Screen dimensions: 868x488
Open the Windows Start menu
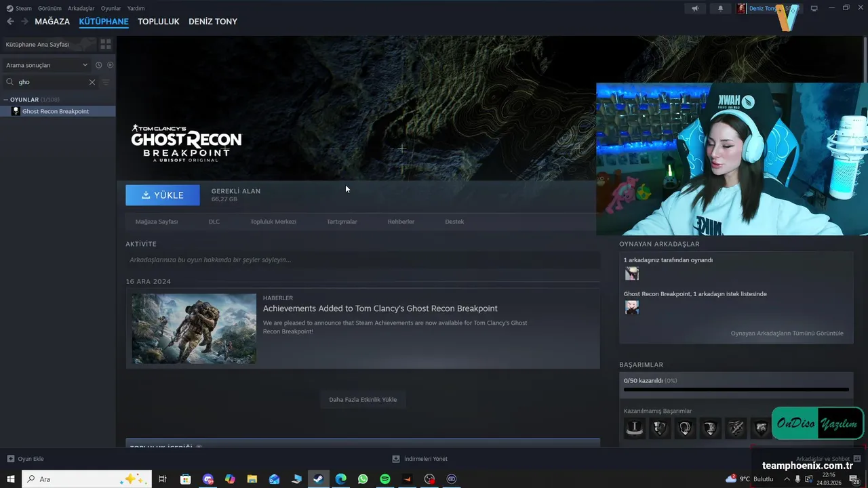coord(11,479)
